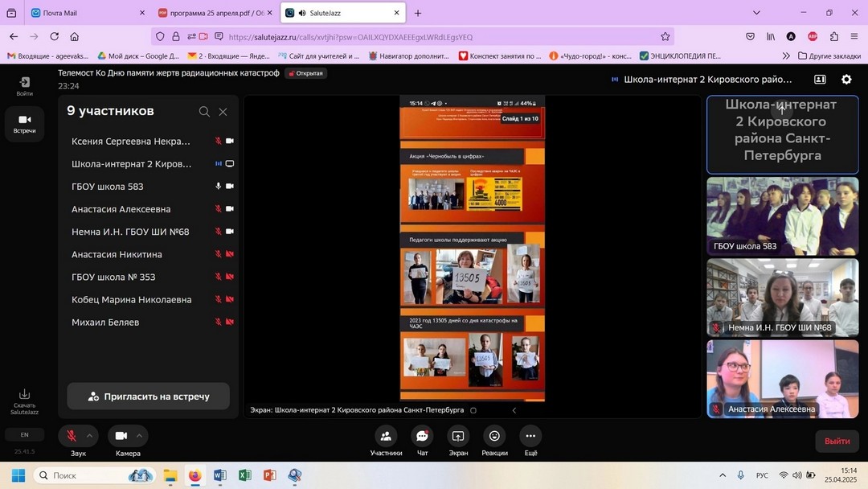Open Другие закладки folder
The width and height of the screenshot is (868, 489).
[829, 56]
